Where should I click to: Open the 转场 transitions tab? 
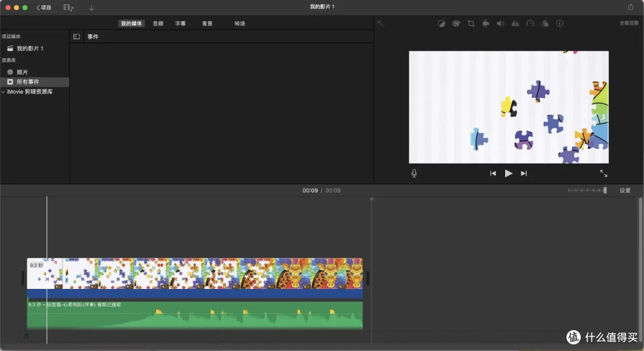coord(240,23)
